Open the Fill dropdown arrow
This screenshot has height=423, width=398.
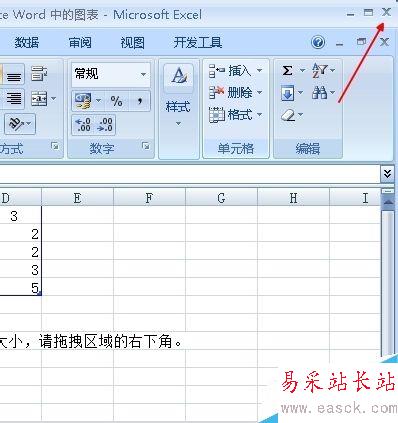click(x=301, y=92)
